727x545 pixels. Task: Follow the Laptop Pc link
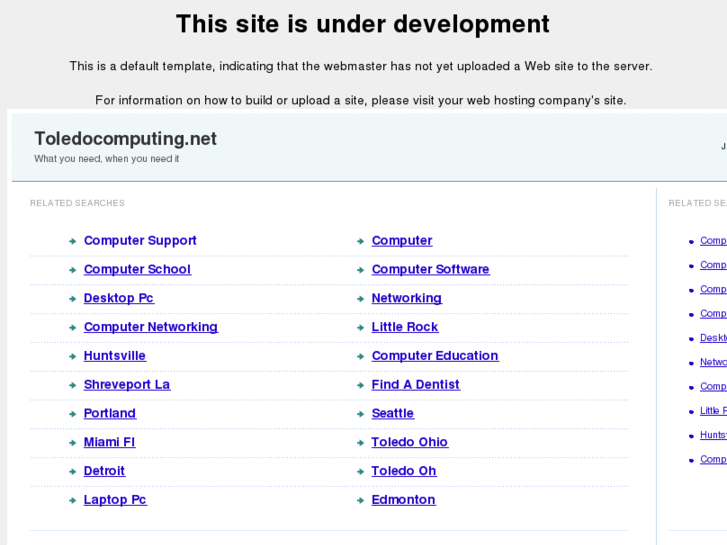115,500
